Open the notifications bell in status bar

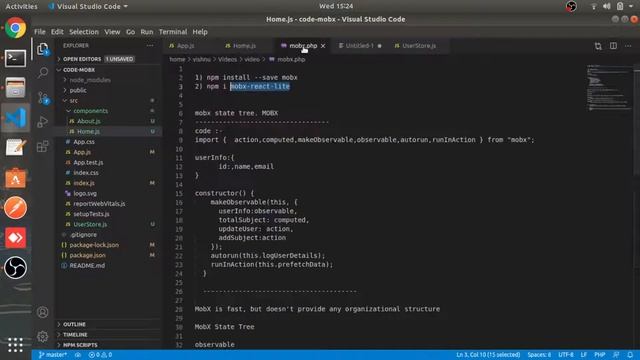click(x=630, y=355)
